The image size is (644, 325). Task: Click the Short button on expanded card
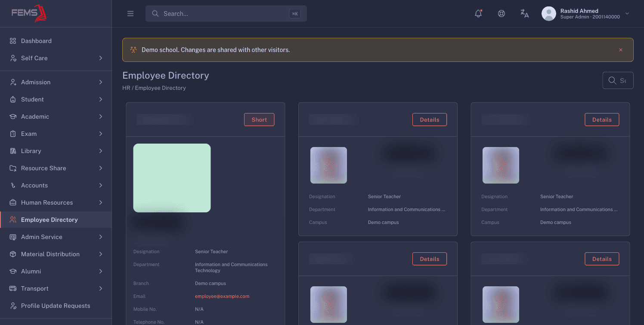click(x=259, y=120)
